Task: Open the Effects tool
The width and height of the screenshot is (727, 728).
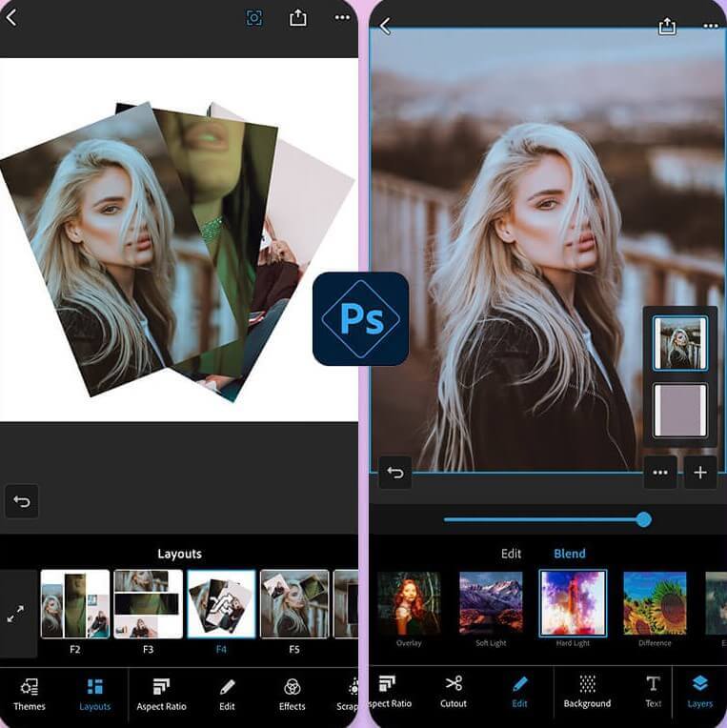Action: point(292,695)
